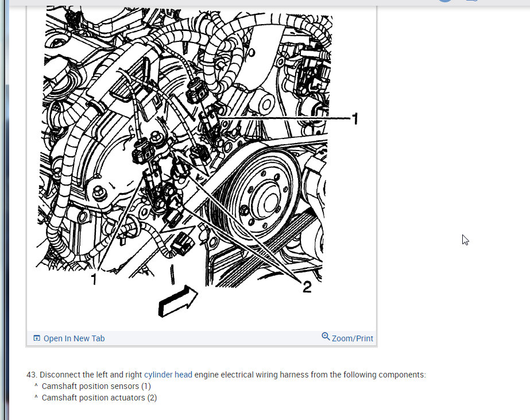Click Zoom/Print link below diagram
This screenshot has width=530, height=420.
tap(352, 338)
